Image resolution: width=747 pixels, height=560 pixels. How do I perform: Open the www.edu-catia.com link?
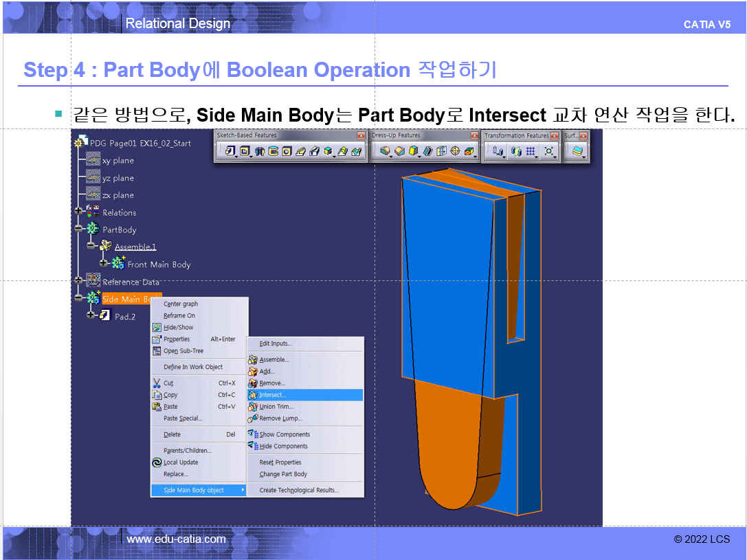[x=176, y=539]
